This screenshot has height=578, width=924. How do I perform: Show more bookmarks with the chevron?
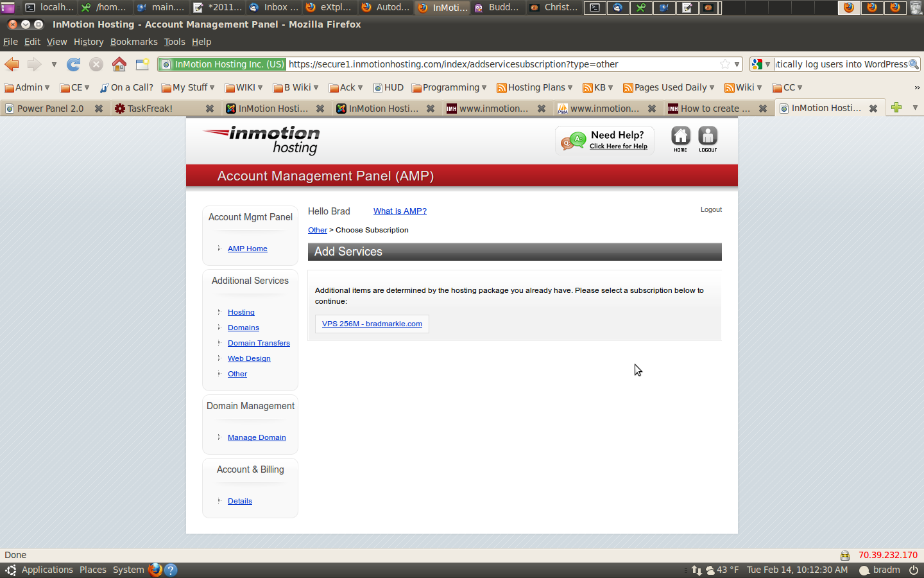(x=917, y=87)
